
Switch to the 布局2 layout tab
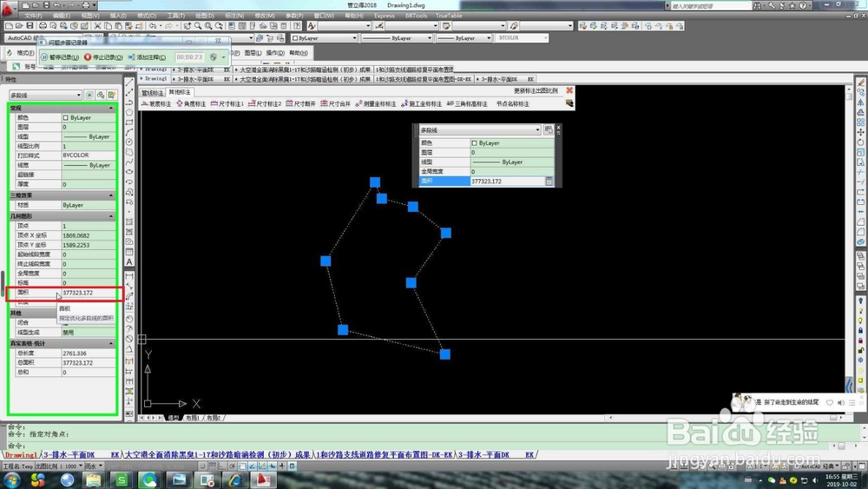(214, 418)
